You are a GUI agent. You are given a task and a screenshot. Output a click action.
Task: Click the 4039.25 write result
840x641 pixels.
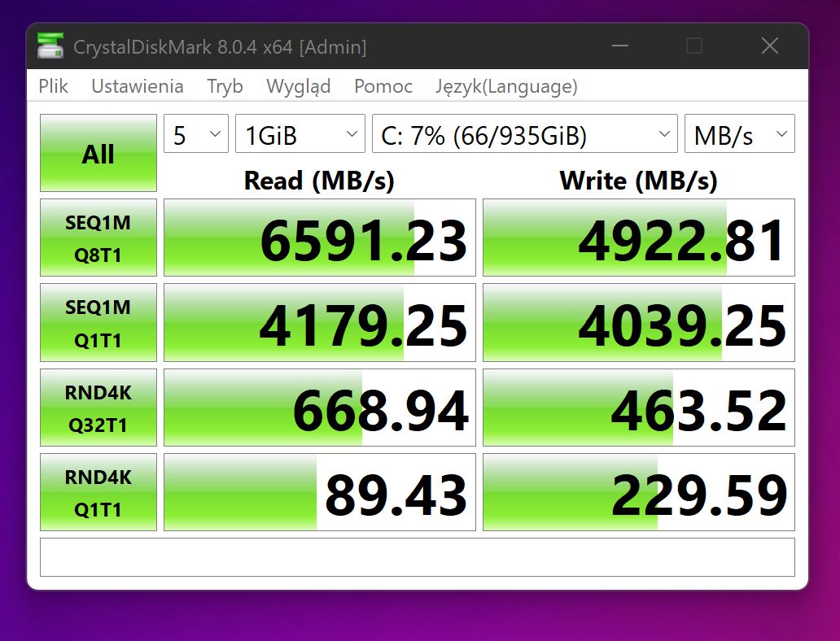click(639, 323)
